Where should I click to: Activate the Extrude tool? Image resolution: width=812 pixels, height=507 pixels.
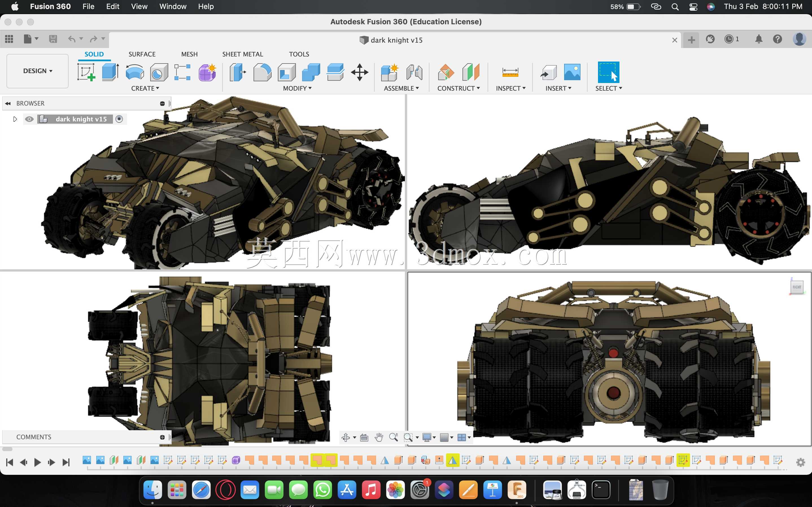pyautogui.click(x=110, y=72)
